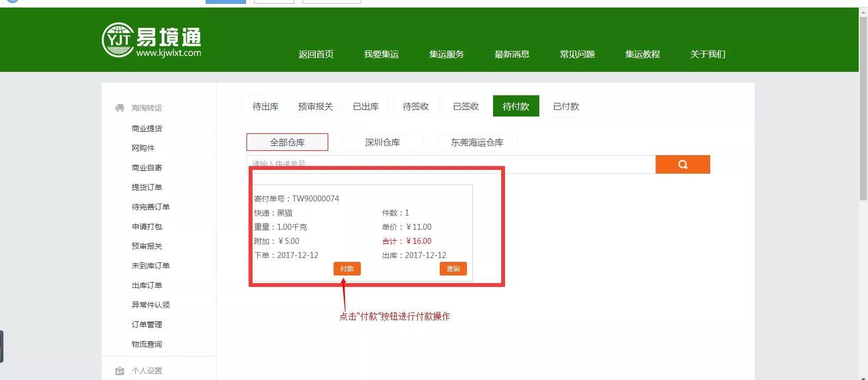Click the 合计 ¥16.00 total
Image resolution: width=868 pixels, height=380 pixels.
pos(407,241)
